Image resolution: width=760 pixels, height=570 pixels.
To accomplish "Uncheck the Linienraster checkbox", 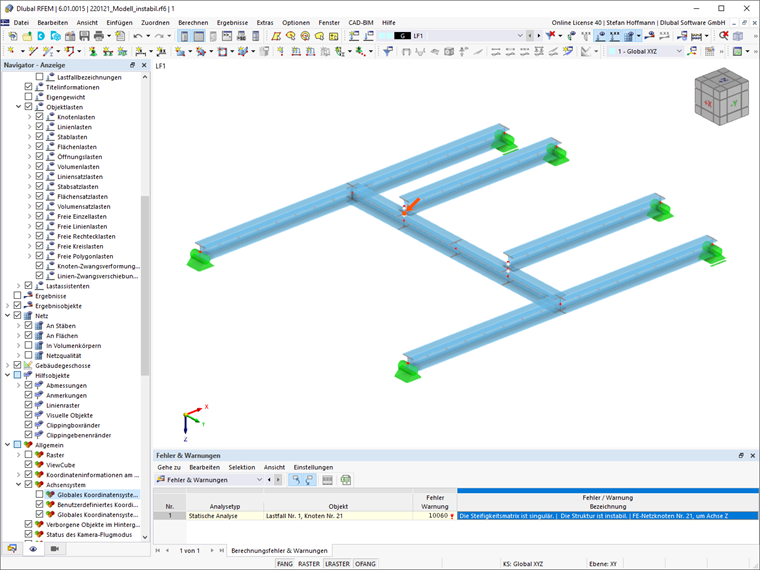I will coord(29,405).
